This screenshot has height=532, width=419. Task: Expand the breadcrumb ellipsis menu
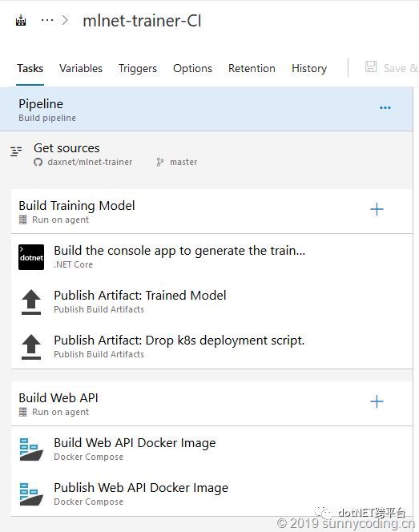coord(47,21)
